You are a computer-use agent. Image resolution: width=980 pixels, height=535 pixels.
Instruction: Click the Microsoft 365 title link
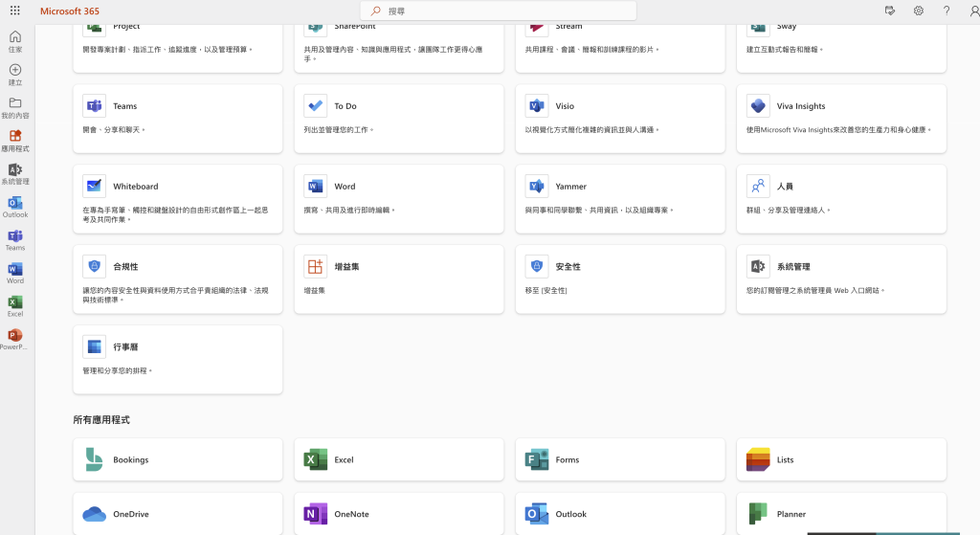(69, 11)
